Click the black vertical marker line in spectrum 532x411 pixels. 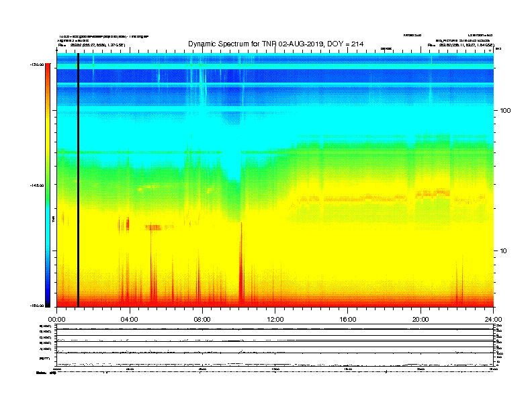pyautogui.click(x=78, y=180)
